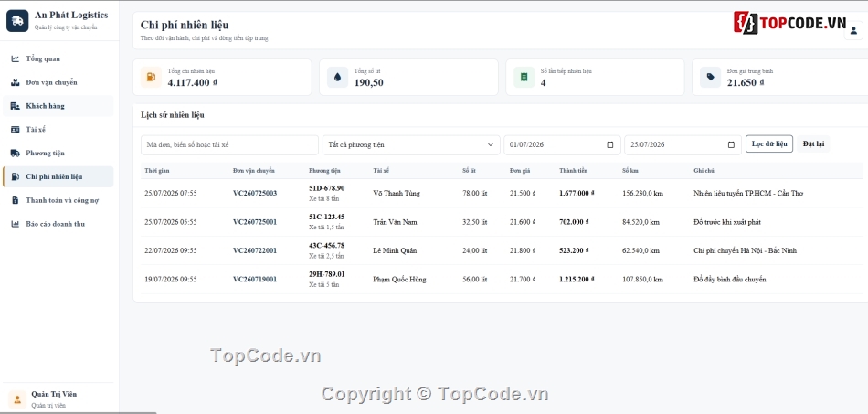Click the Đơn vận chuyển boxes icon
Screen dimensions: 868x414
(15, 82)
